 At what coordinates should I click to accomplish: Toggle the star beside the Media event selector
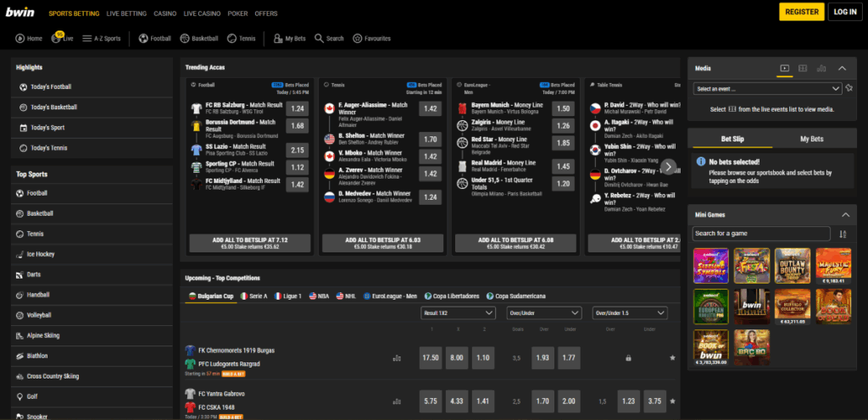click(849, 88)
